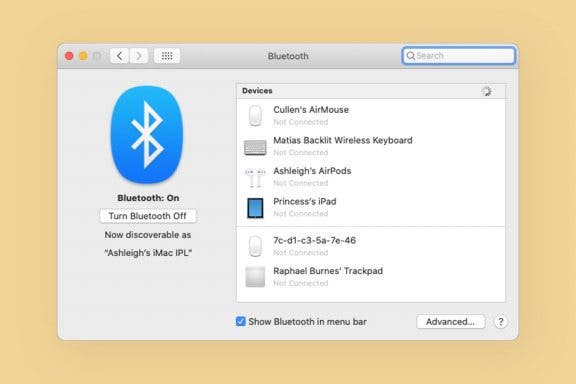576x384 pixels.
Task: Click Not Connected under Cullen's AirMouse
Action: coord(300,122)
